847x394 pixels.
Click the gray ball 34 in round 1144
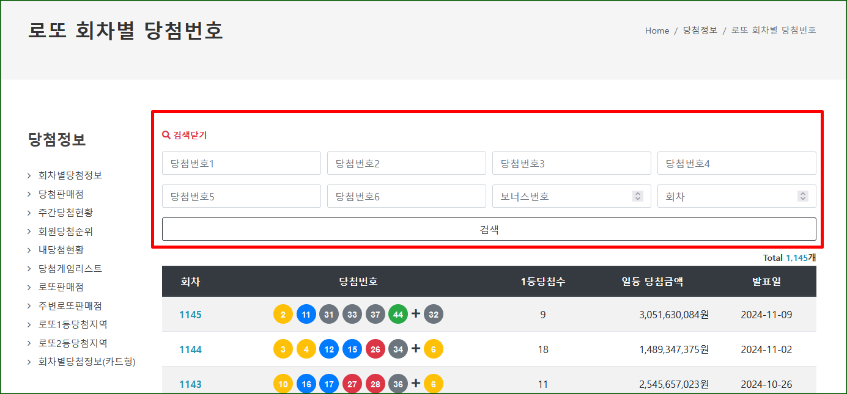point(398,349)
